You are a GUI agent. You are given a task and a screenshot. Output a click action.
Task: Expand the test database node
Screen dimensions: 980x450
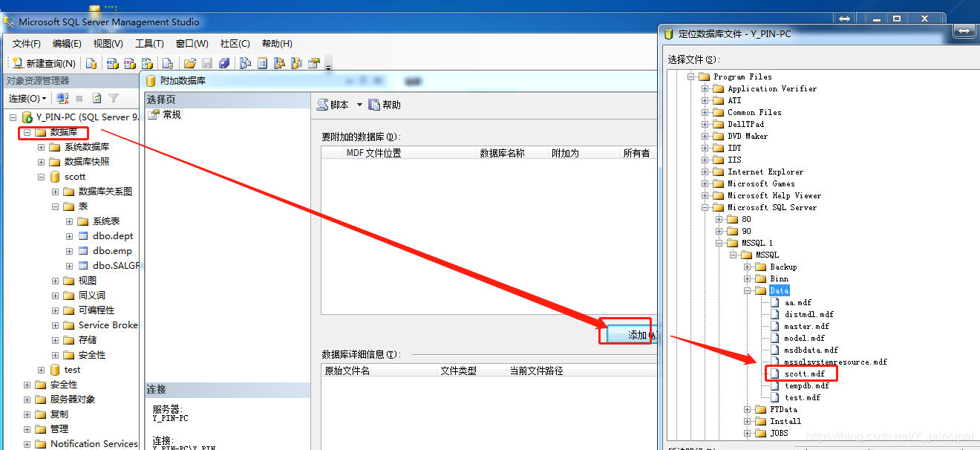pyautogui.click(x=42, y=370)
